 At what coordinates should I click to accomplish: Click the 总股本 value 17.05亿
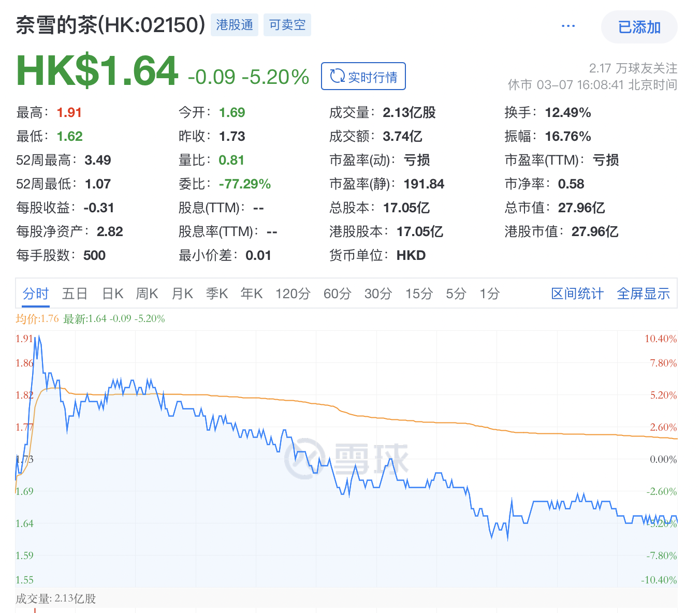pyautogui.click(x=406, y=208)
